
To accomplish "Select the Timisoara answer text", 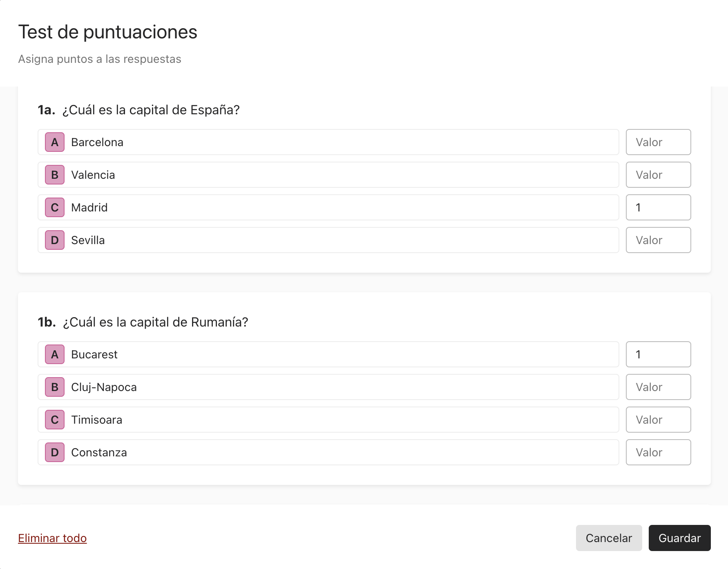I will (x=97, y=420).
